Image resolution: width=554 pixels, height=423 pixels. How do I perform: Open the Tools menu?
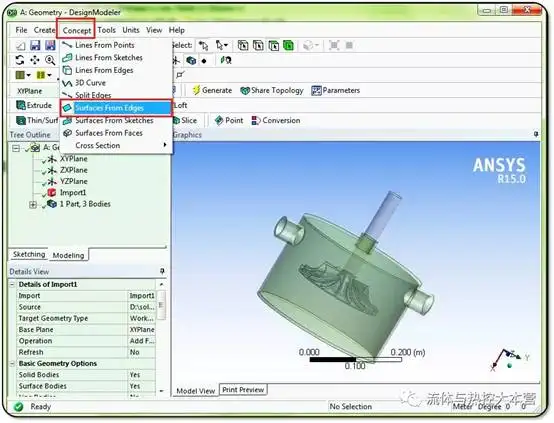pyautogui.click(x=107, y=30)
